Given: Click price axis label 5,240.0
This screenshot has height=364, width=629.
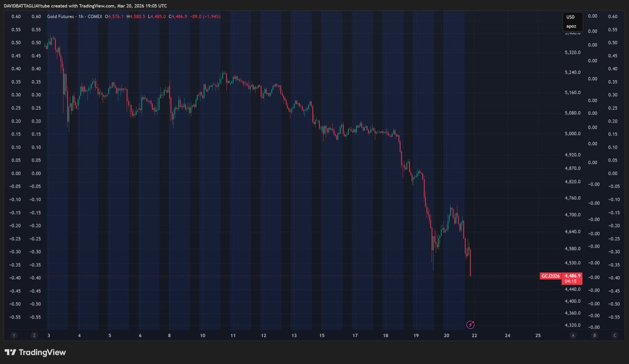Looking at the screenshot, I should tap(572, 72).
